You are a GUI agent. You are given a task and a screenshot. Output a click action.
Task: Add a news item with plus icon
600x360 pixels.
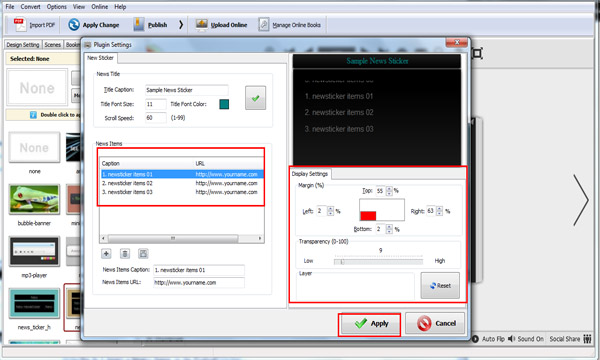pyautogui.click(x=106, y=253)
